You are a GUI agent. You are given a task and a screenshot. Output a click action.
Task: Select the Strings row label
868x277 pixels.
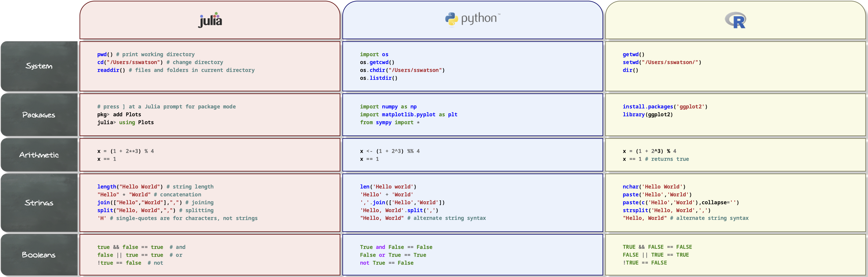coord(39,203)
